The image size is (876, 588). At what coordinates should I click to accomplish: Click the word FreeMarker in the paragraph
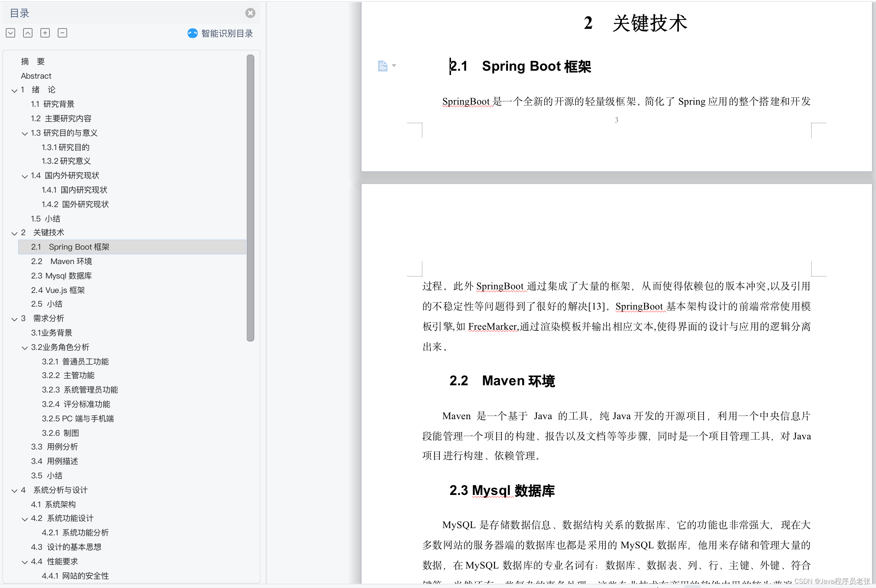tap(494, 326)
